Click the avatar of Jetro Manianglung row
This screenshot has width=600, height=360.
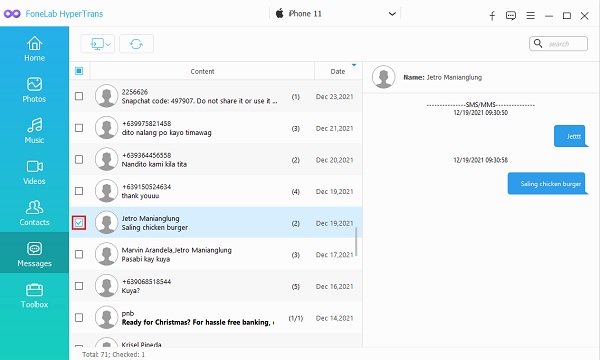pos(106,223)
